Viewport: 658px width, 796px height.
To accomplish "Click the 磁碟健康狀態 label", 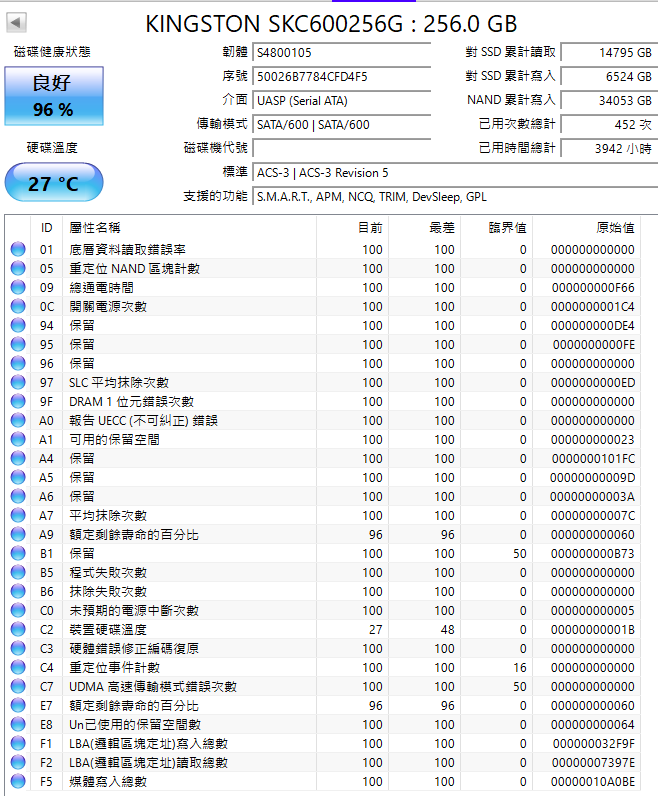I will tap(52, 52).
